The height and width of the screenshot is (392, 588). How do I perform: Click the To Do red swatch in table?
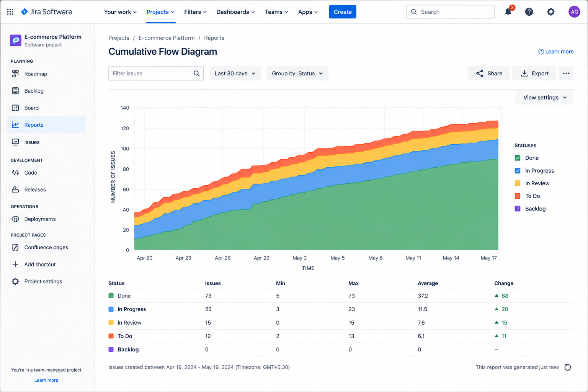point(111,336)
